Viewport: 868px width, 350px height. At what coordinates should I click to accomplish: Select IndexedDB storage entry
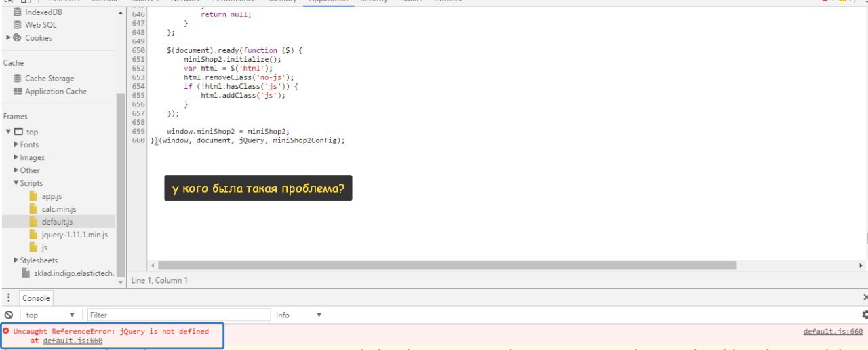(43, 12)
